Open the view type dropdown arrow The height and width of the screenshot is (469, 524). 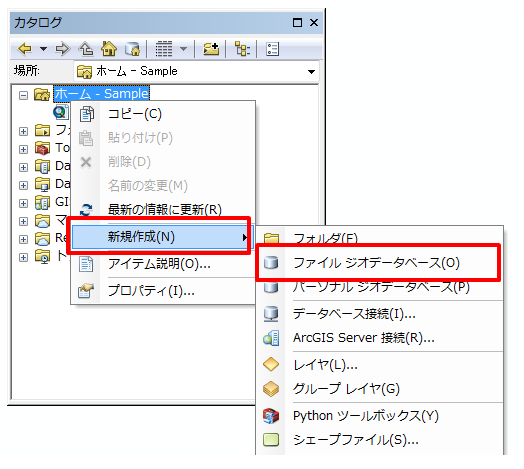point(183,49)
